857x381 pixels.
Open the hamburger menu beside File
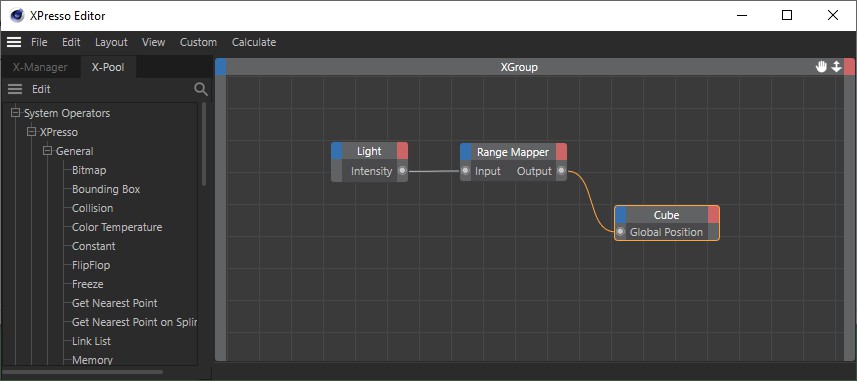(14, 42)
